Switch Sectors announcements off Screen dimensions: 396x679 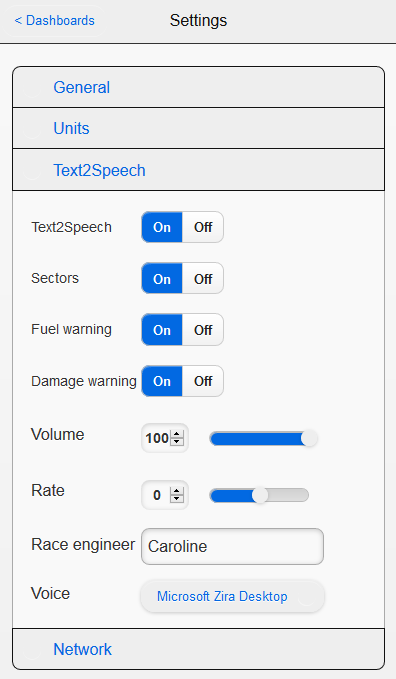click(203, 278)
